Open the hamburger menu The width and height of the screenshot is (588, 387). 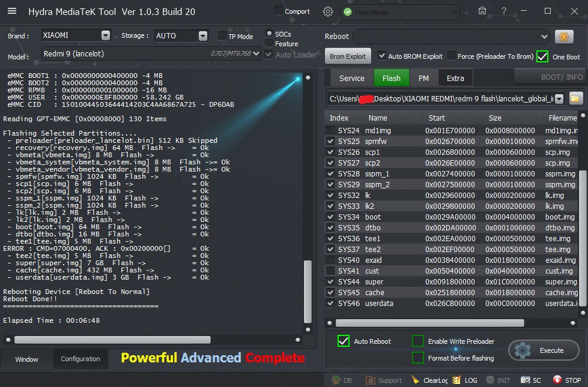[x=12, y=11]
